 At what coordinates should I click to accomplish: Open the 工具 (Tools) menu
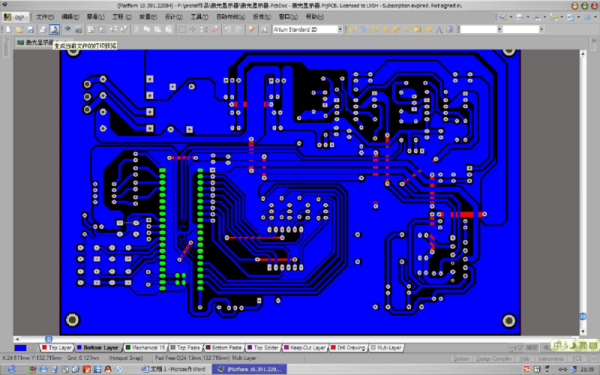(199, 17)
